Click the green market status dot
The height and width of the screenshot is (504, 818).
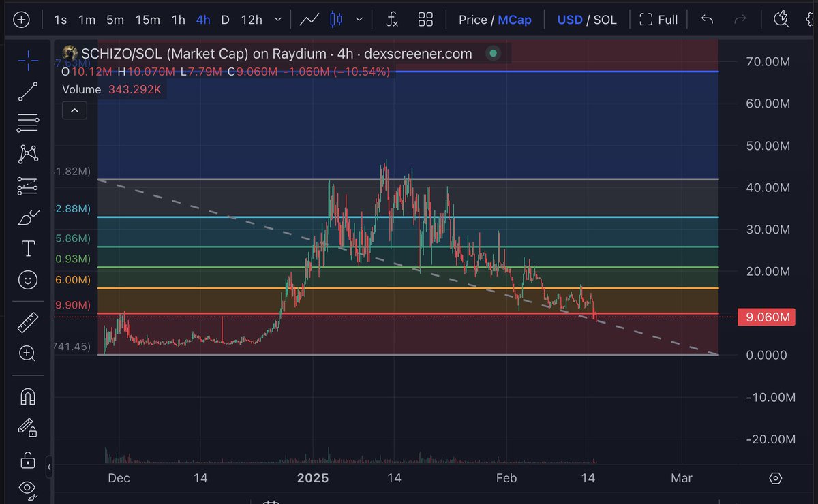click(493, 53)
